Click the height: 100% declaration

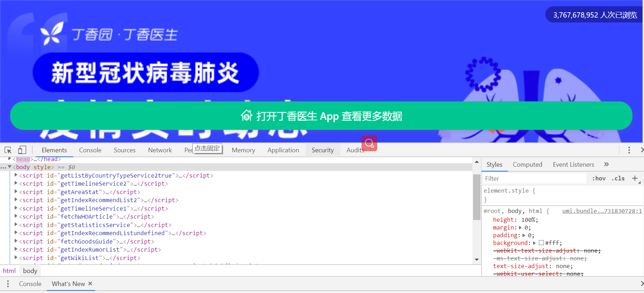tap(515, 220)
